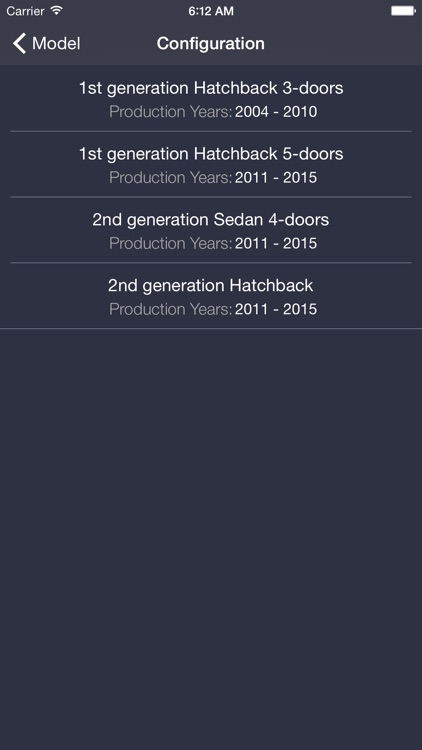The image size is (422, 750).
Task: Choose 2nd generation Sedan 4-doors
Action: tap(211, 230)
